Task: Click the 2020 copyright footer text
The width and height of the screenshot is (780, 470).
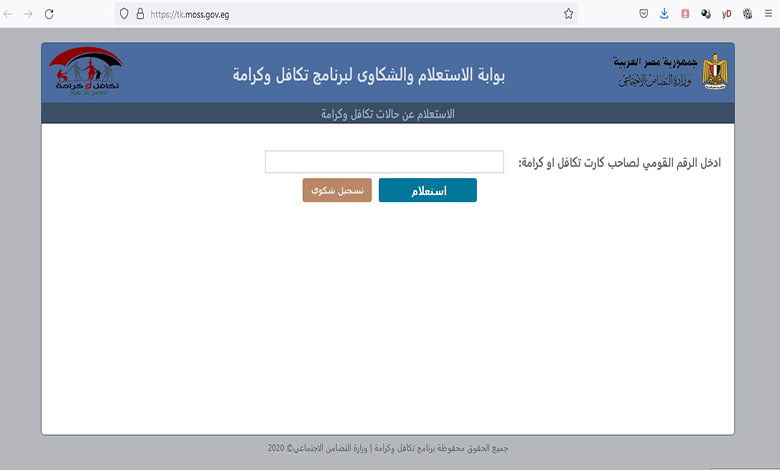Action: 388,448
